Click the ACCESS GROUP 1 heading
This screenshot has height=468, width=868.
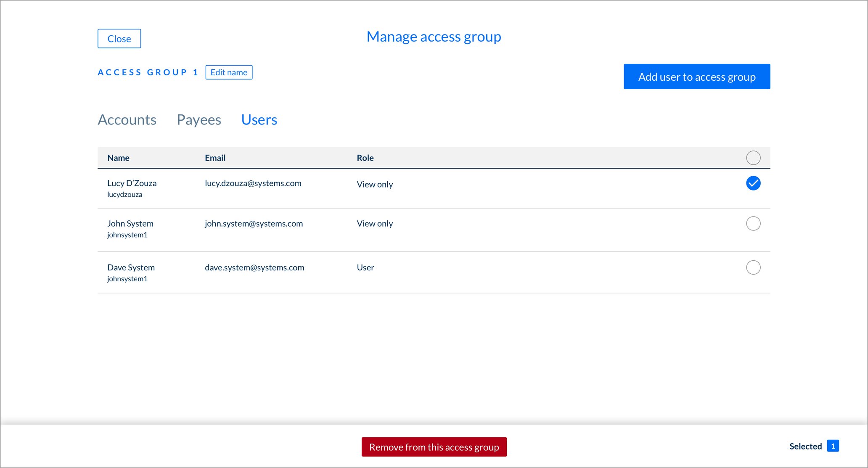pos(148,72)
